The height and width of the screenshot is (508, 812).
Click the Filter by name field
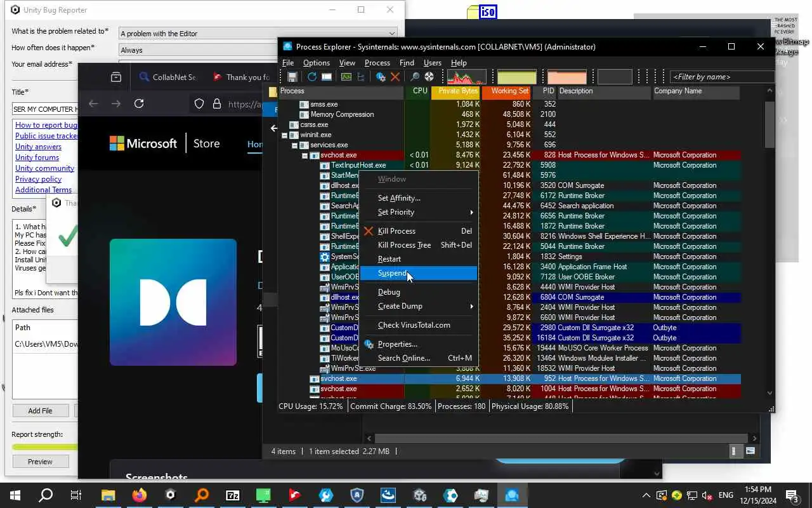pyautogui.click(x=722, y=77)
